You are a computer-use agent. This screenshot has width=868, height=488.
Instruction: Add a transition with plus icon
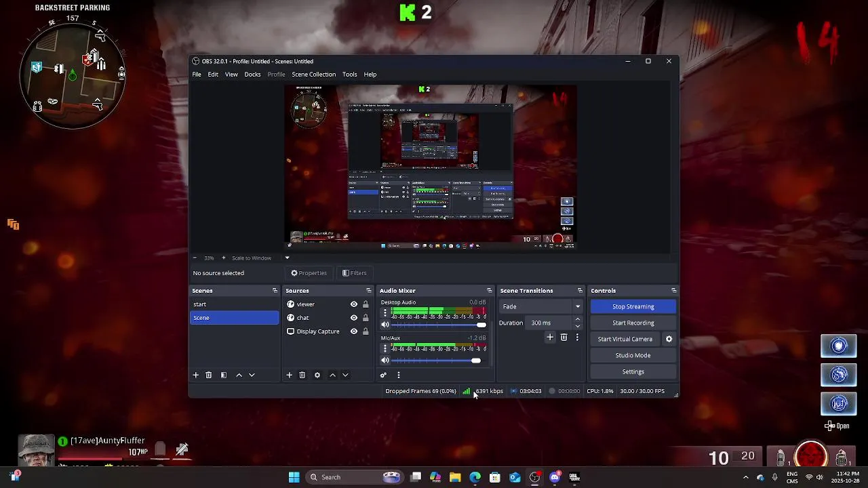[x=550, y=337]
